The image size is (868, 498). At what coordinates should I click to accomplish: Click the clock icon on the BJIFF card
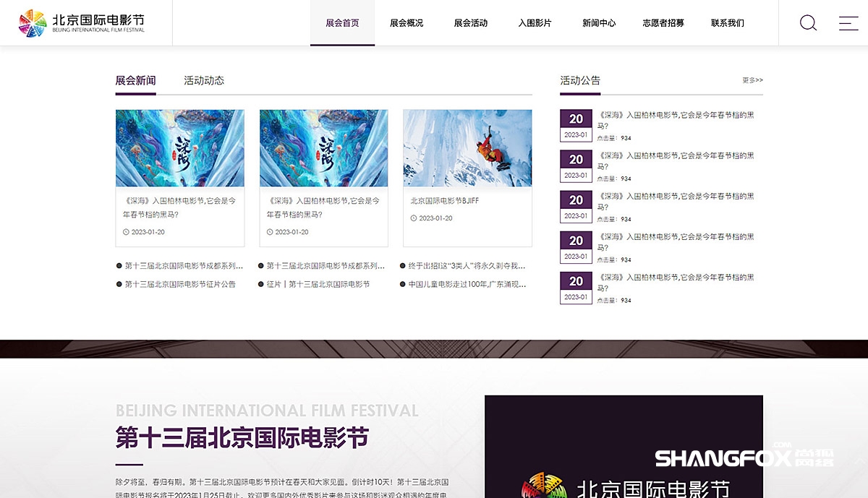[x=414, y=218]
